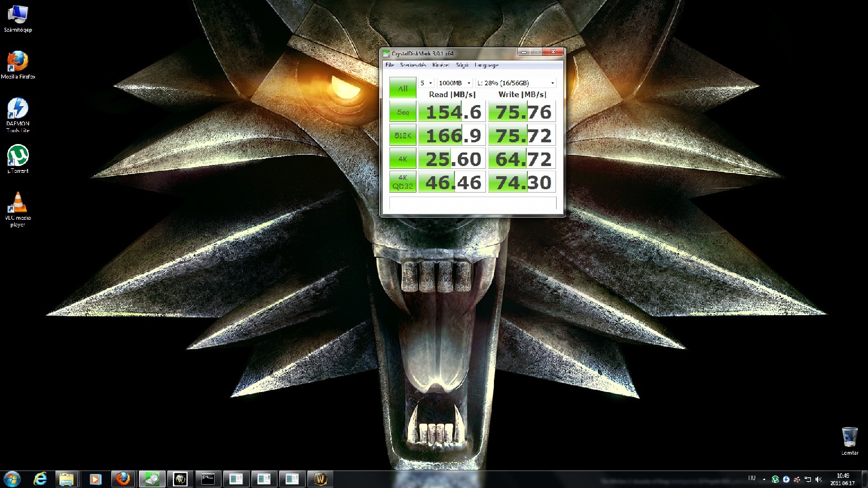Viewport: 868px width, 488px height.
Task: Start the 4K random test
Action: 403,159
